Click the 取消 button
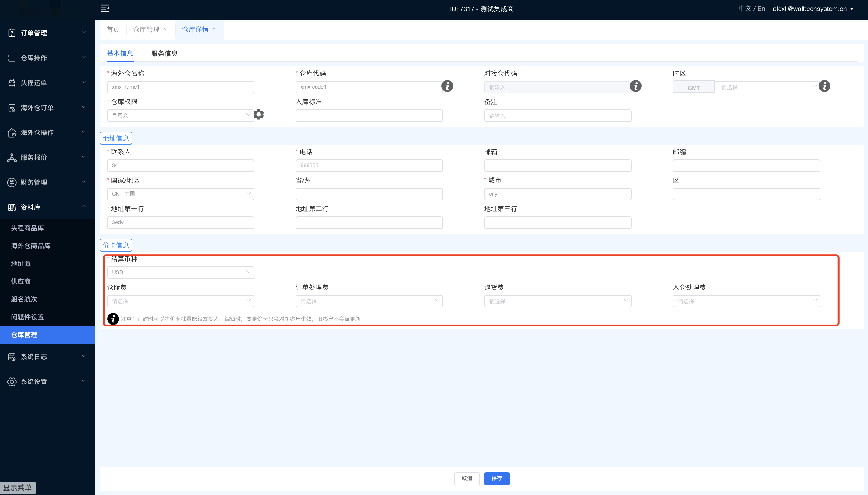868x495 pixels. (467, 478)
